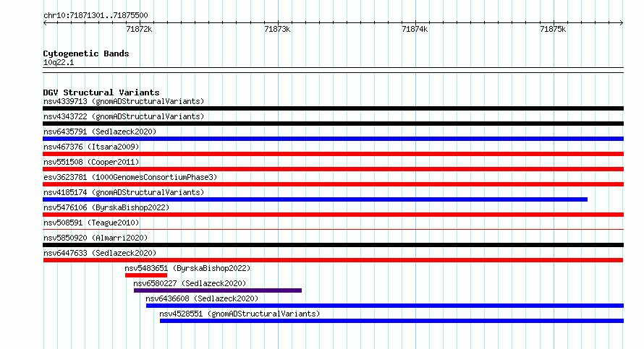Click the 71875k ruler marker
Viewport: 644px width, 349px height.
tap(553, 29)
